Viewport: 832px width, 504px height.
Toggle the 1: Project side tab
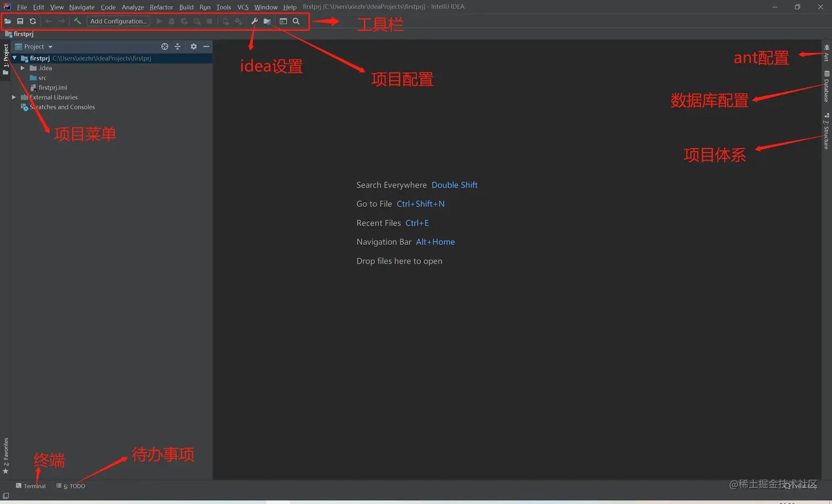[x=6, y=59]
